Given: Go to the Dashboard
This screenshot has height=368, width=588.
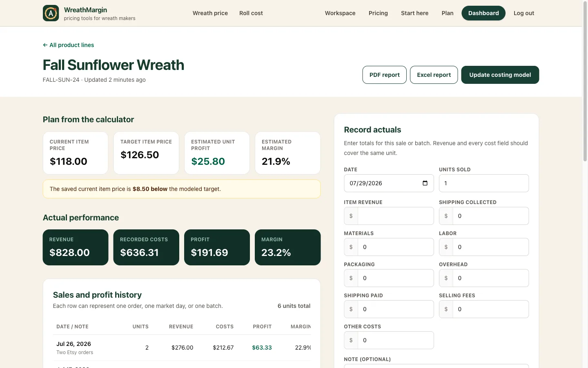Looking at the screenshot, I should click(483, 13).
